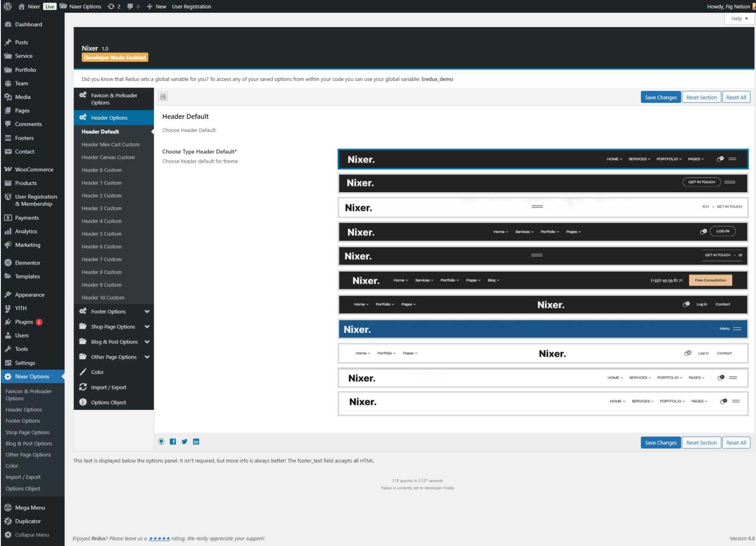The image size is (756, 546).
Task: Click the expand-all sections icon above Header Default
Action: click(x=163, y=97)
